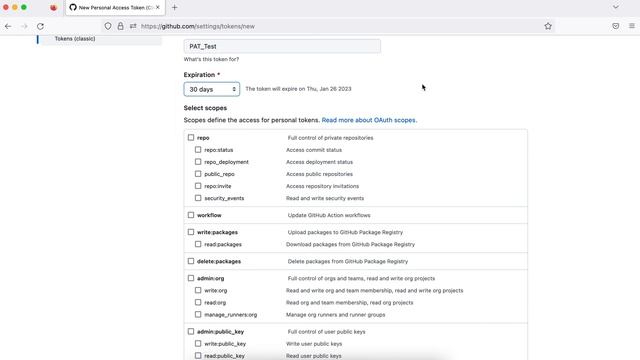Open Tokens (classic) in the sidebar
The height and width of the screenshot is (360, 640).
tap(75, 38)
